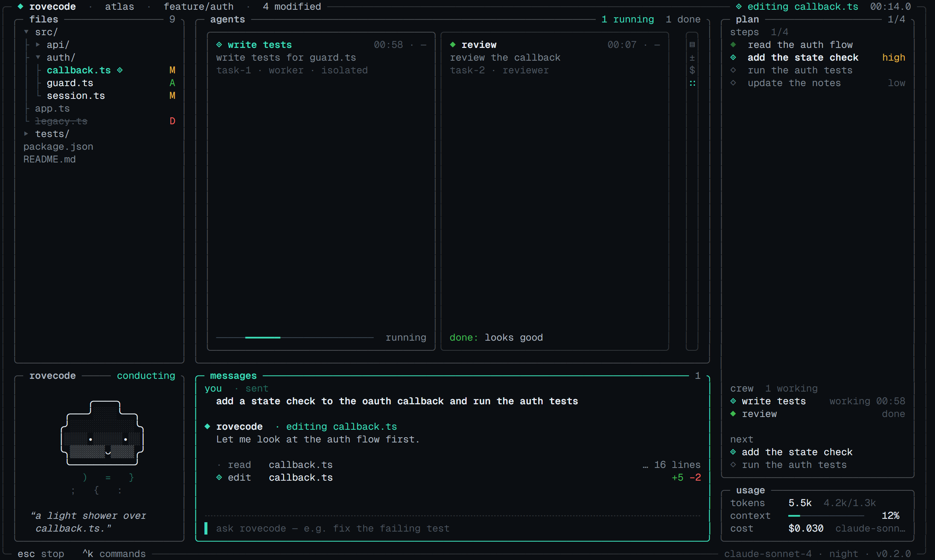935x560 pixels.
Task: Select the 'usage' panel title
Action: (750, 490)
